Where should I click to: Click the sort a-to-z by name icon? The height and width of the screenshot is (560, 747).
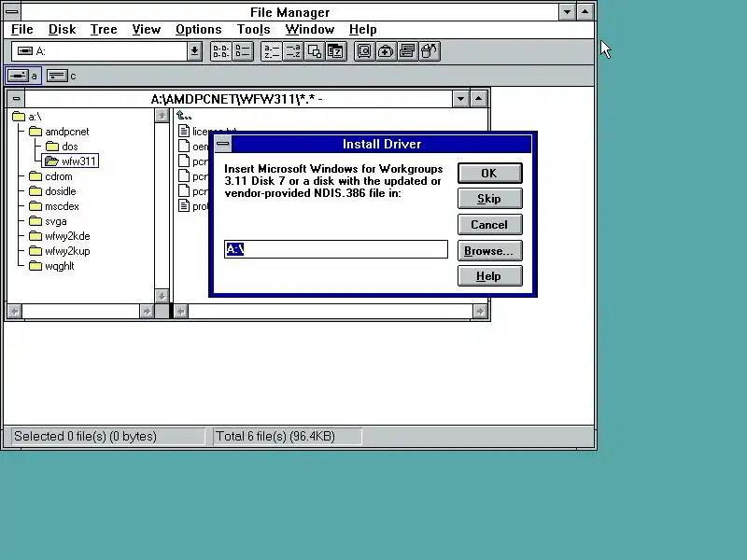[x=271, y=51]
